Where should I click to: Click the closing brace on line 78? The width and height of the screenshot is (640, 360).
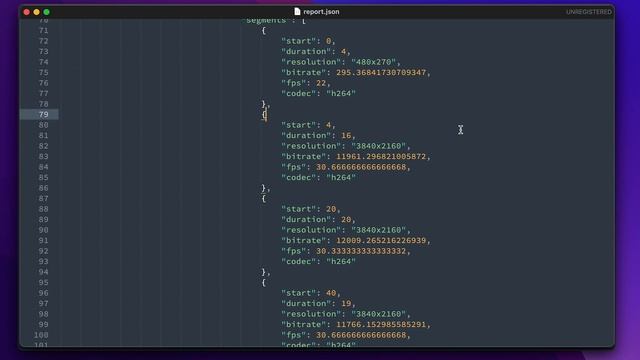click(264, 104)
